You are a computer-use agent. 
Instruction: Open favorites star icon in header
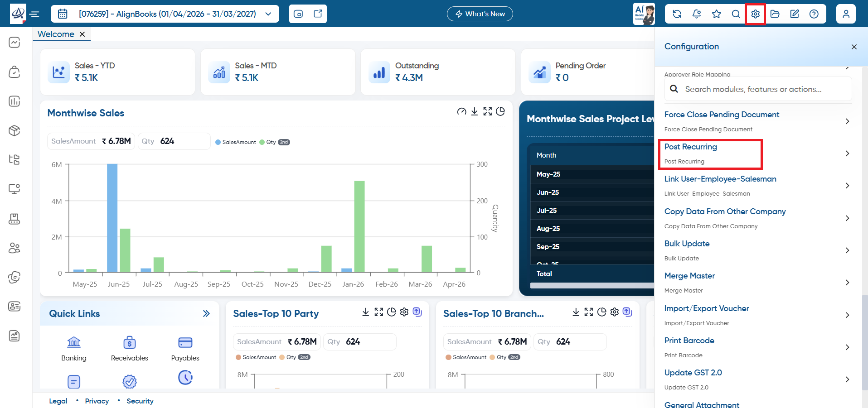(716, 14)
